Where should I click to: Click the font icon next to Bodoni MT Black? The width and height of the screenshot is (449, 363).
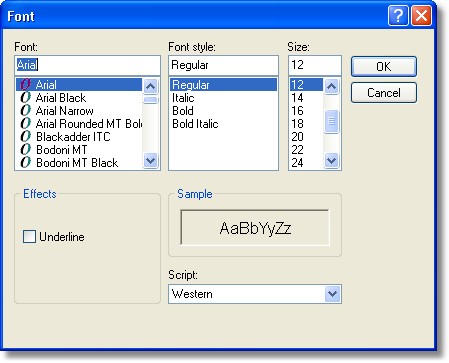pos(25,163)
